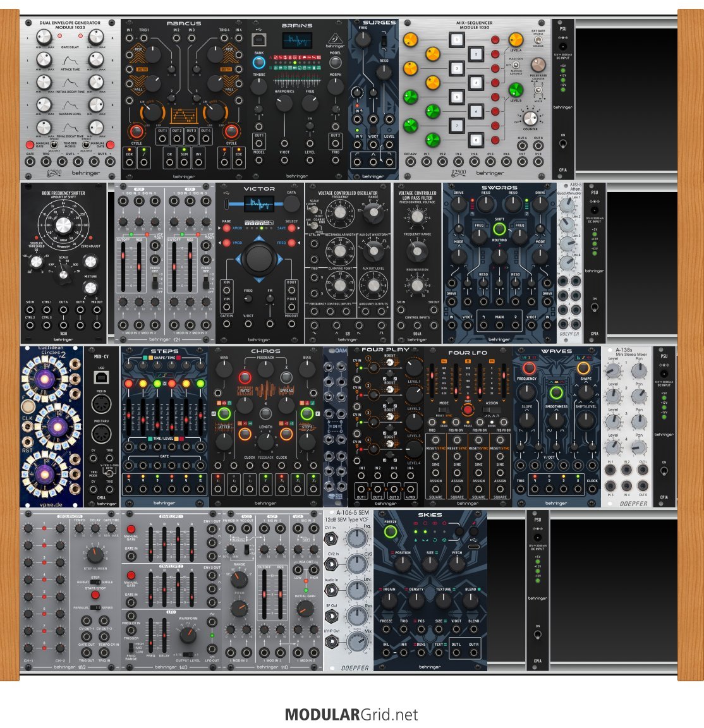Click the USB port on the Brains module

258,39
